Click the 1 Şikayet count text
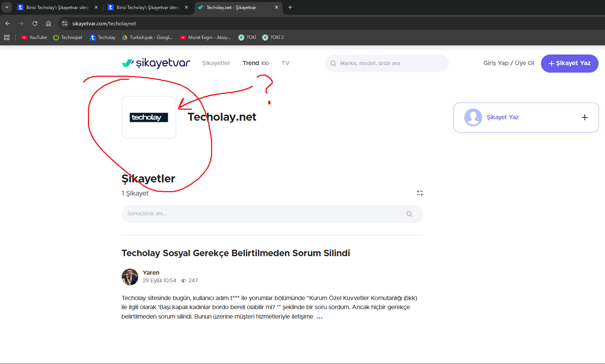This screenshot has width=605, height=364. [x=135, y=193]
